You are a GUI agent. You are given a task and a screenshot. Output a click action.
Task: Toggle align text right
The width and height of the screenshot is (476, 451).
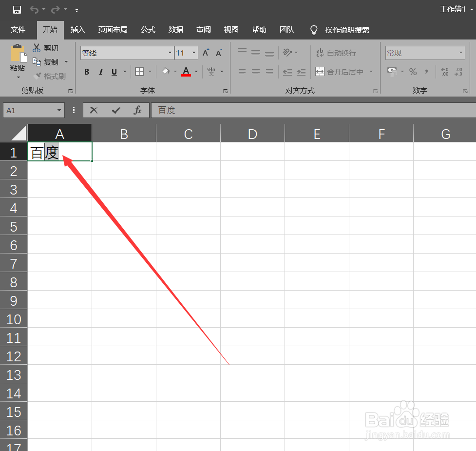(269, 72)
